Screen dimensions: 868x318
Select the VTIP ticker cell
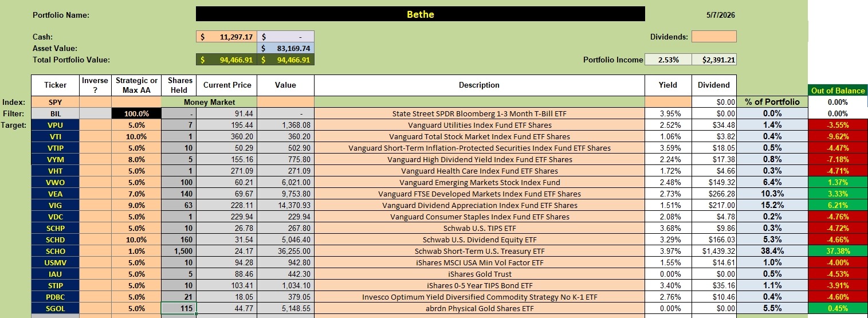point(56,148)
